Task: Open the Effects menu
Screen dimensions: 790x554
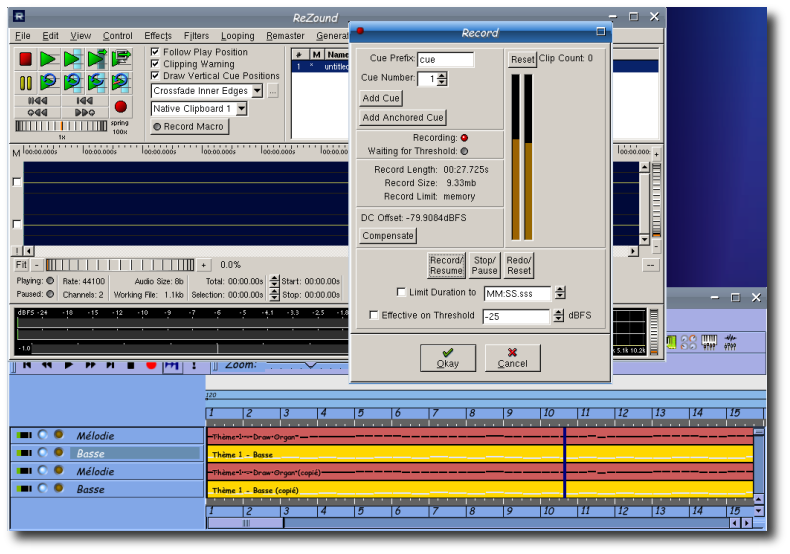Action: pos(157,36)
